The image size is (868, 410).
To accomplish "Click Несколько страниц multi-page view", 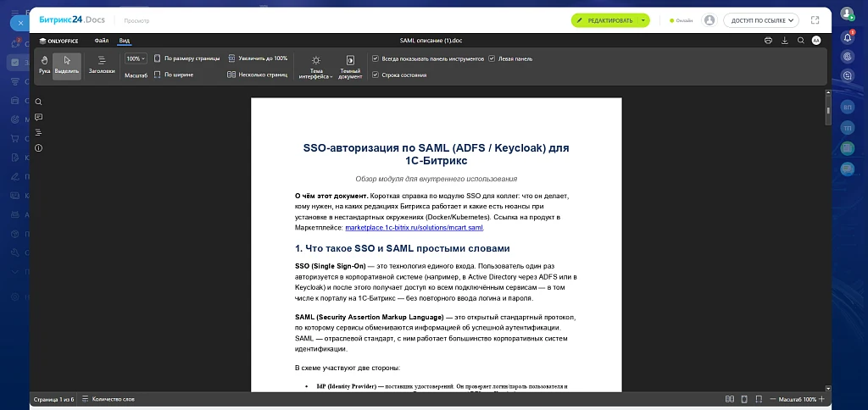I will 258,75.
